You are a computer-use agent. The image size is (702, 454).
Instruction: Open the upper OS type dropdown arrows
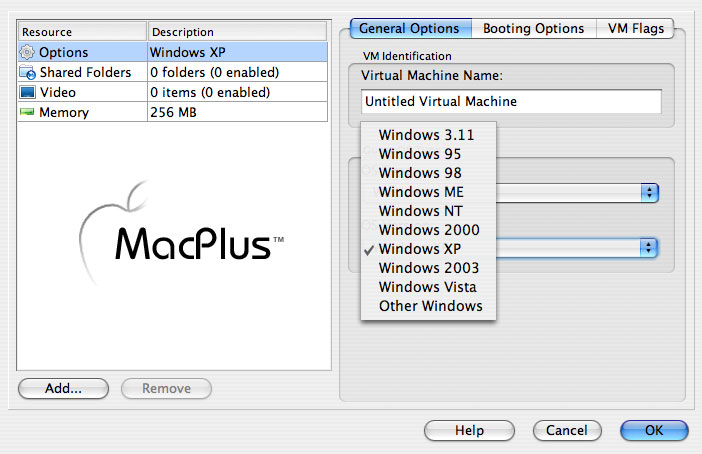pos(649,193)
